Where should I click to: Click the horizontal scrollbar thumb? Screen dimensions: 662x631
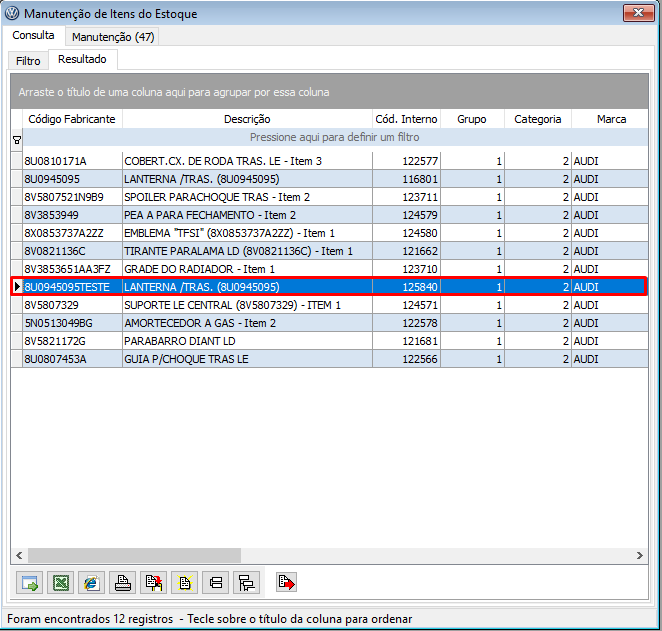[x=134, y=555]
